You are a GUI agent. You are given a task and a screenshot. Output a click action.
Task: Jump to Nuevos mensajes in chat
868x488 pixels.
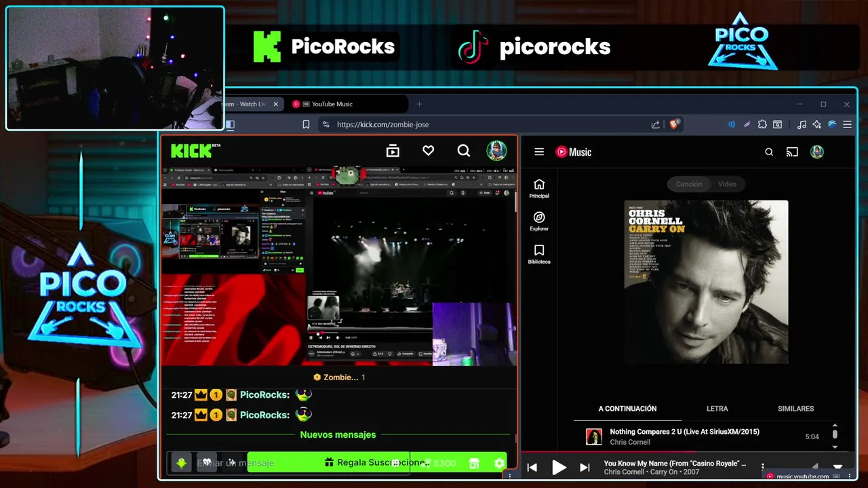338,434
